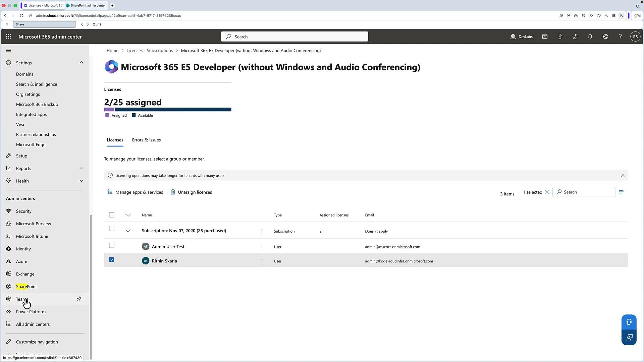Click the Microsoft Intune icon

(9, 236)
